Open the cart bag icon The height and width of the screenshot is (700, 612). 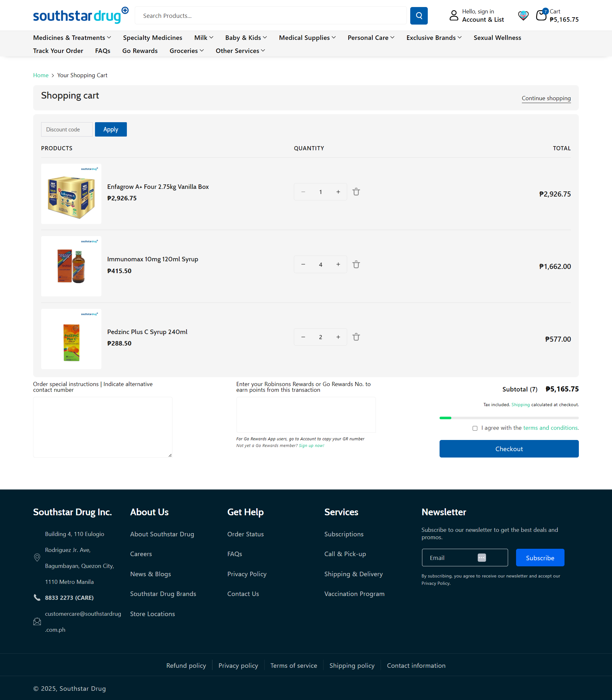pos(541,16)
